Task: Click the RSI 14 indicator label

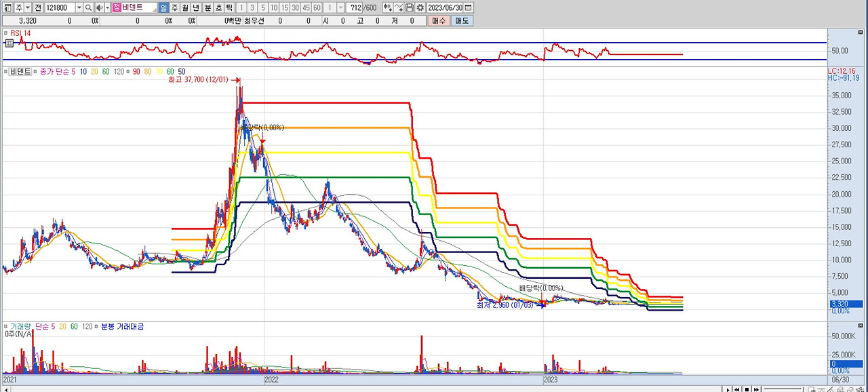Action: tap(20, 33)
